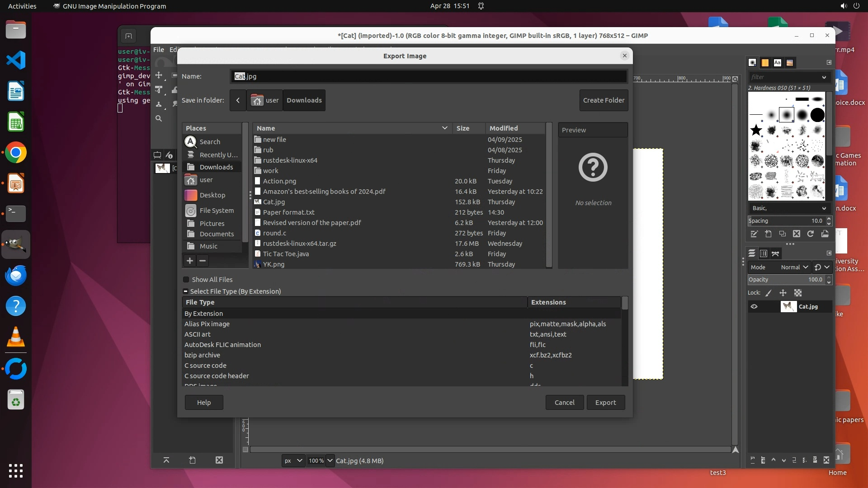The height and width of the screenshot is (488, 868).
Task: Collapse Select File Type (By Extension)
Action: click(x=185, y=291)
